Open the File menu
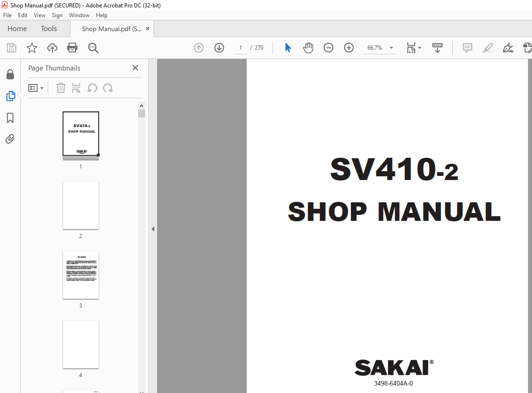This screenshot has width=532, height=393. pos(7,15)
